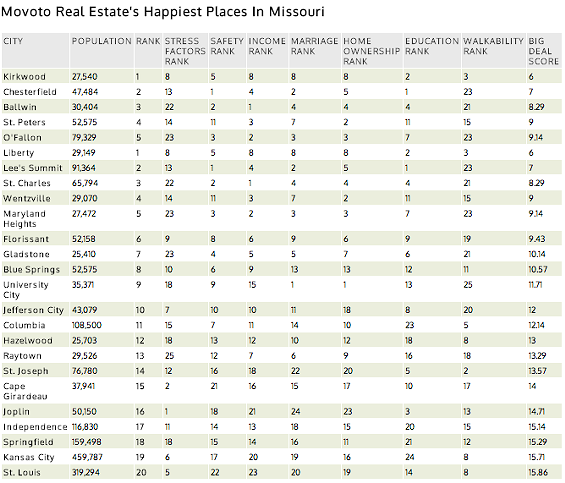Select the EDUCATION RANK header
The image size is (565, 483).
(x=432, y=46)
